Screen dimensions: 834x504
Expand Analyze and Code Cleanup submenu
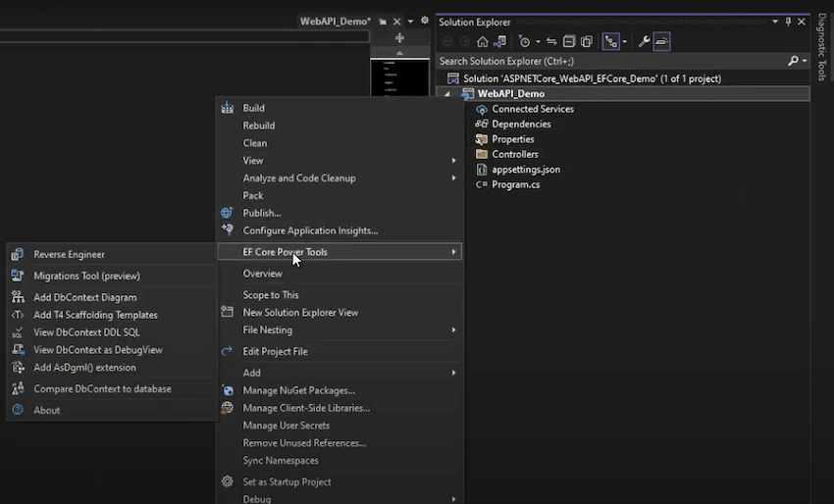pos(339,178)
